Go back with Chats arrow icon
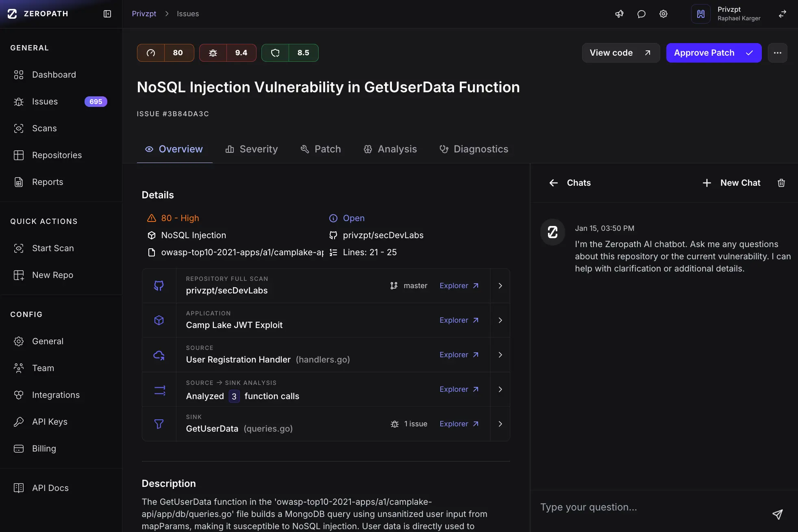The height and width of the screenshot is (532, 798). tap(553, 183)
